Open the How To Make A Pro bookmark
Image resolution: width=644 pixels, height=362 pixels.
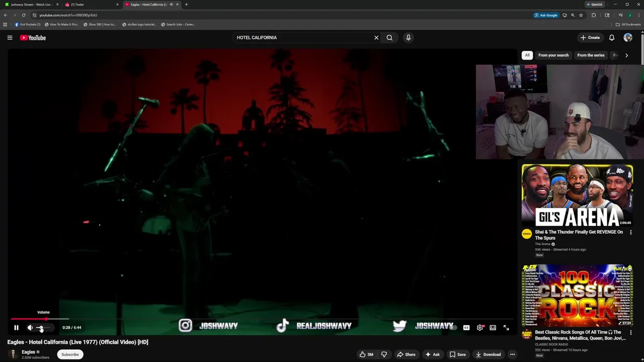click(61, 24)
